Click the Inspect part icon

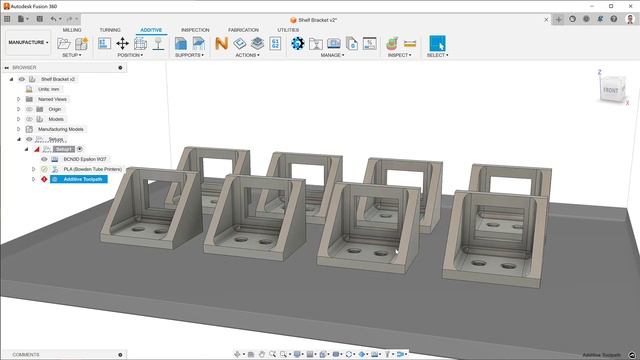[x=392, y=43]
